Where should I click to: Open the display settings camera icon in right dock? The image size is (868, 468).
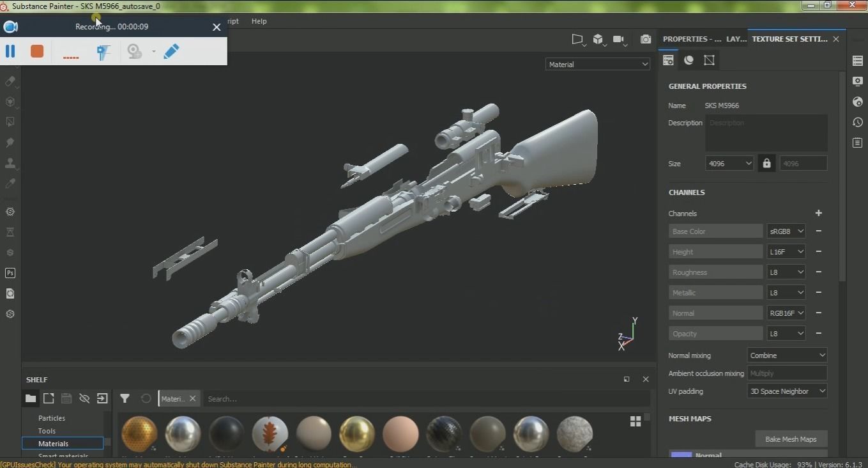coord(858,81)
